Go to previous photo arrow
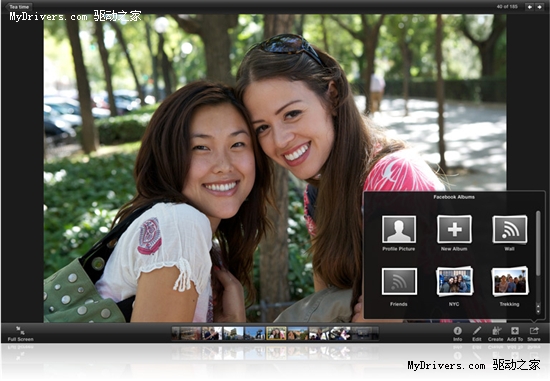Screen dimensions: 550x381 point(529,7)
